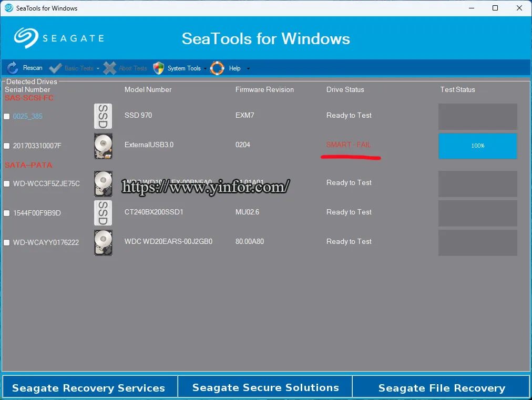Tick the checkbox for 1544F00F9B9D
The width and height of the screenshot is (532, 400).
(6, 213)
